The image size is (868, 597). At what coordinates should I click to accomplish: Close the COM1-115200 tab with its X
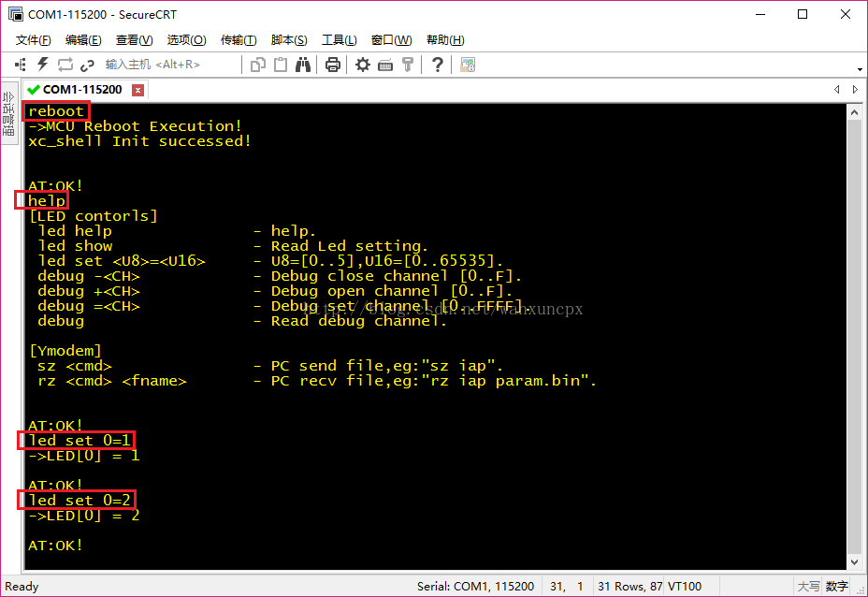tap(137, 89)
